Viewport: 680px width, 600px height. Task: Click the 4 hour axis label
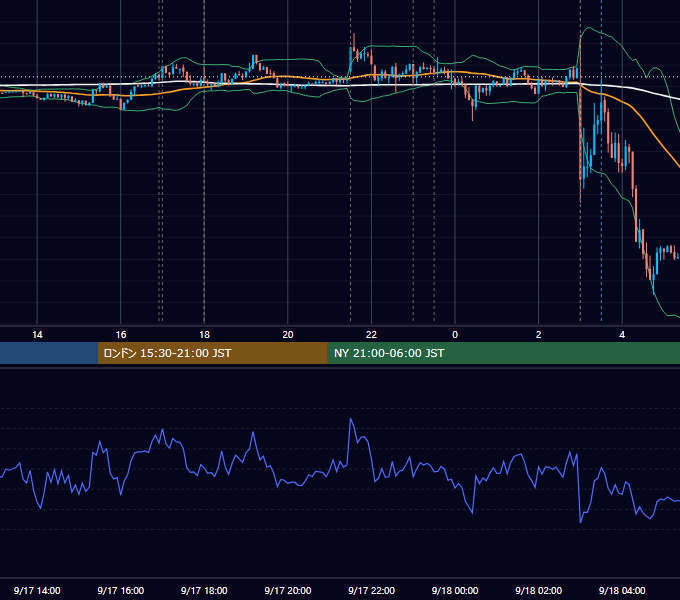622,335
